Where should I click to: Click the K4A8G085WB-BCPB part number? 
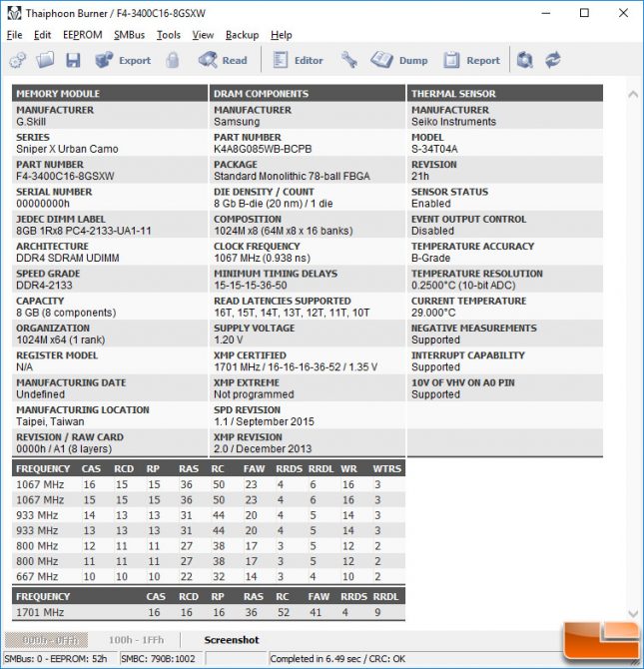[263, 149]
